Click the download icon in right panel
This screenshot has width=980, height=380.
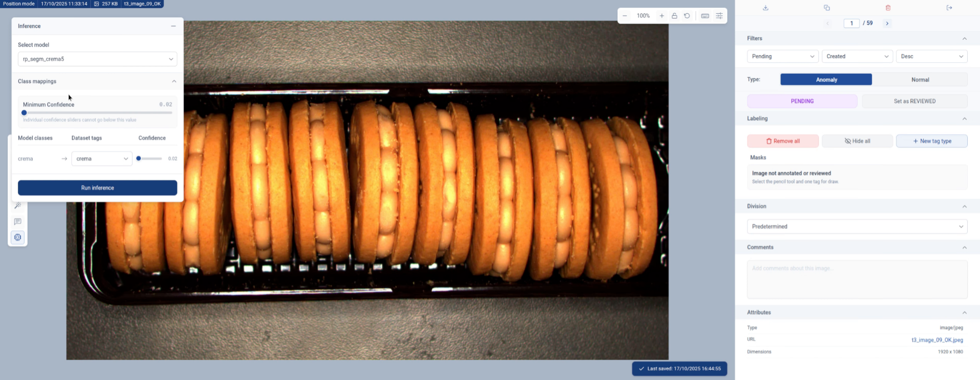(765, 8)
